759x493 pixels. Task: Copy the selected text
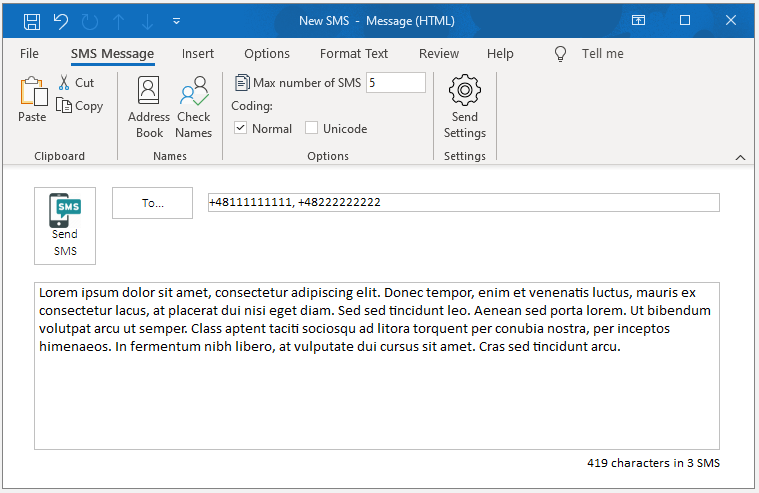[79, 106]
